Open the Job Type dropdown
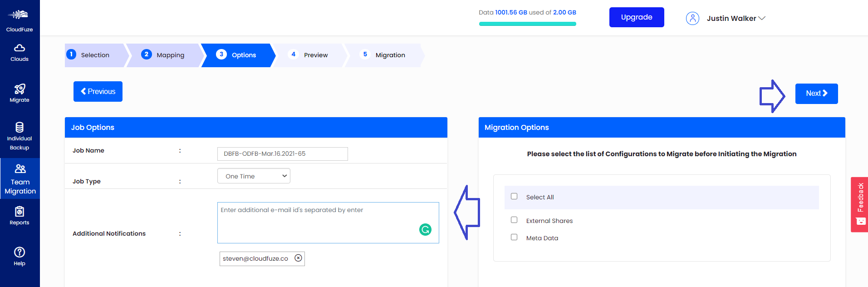This screenshot has width=868, height=287. (254, 176)
